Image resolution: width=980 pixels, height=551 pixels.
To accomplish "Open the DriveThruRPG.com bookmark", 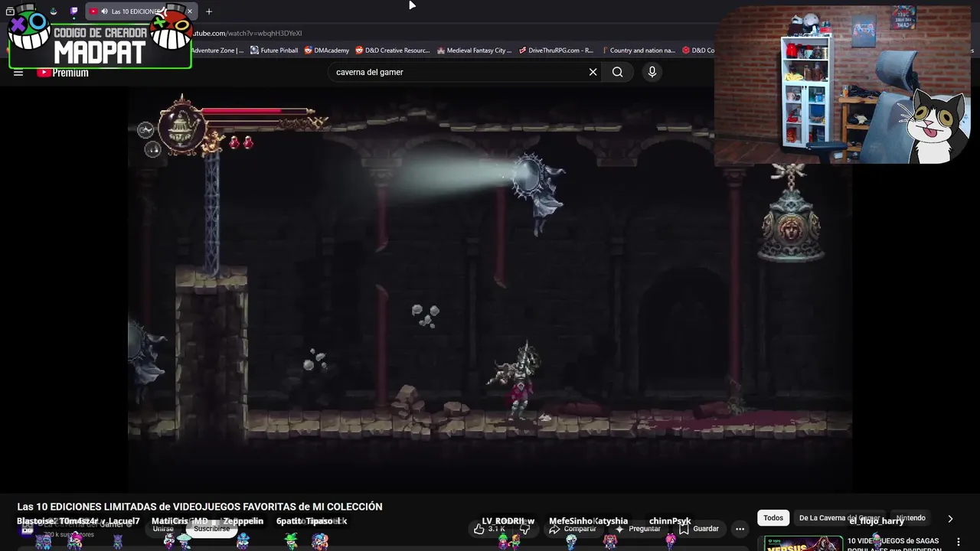I will coord(556,51).
